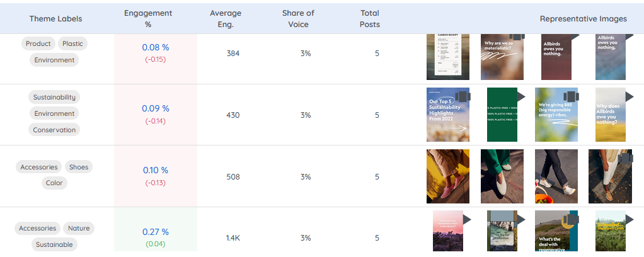The width and height of the screenshot is (644, 257).
Task: Sort by Average Eng. column header
Action: pyautogui.click(x=226, y=18)
